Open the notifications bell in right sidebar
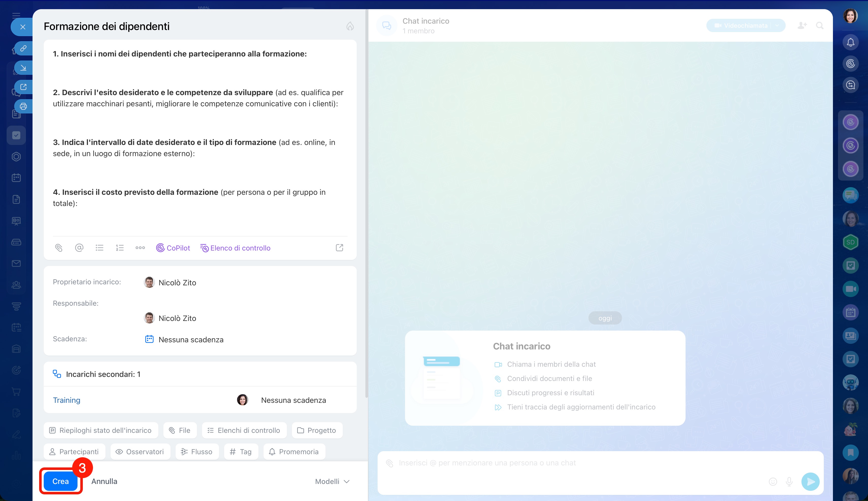Image resolution: width=868 pixels, height=501 pixels. point(850,42)
